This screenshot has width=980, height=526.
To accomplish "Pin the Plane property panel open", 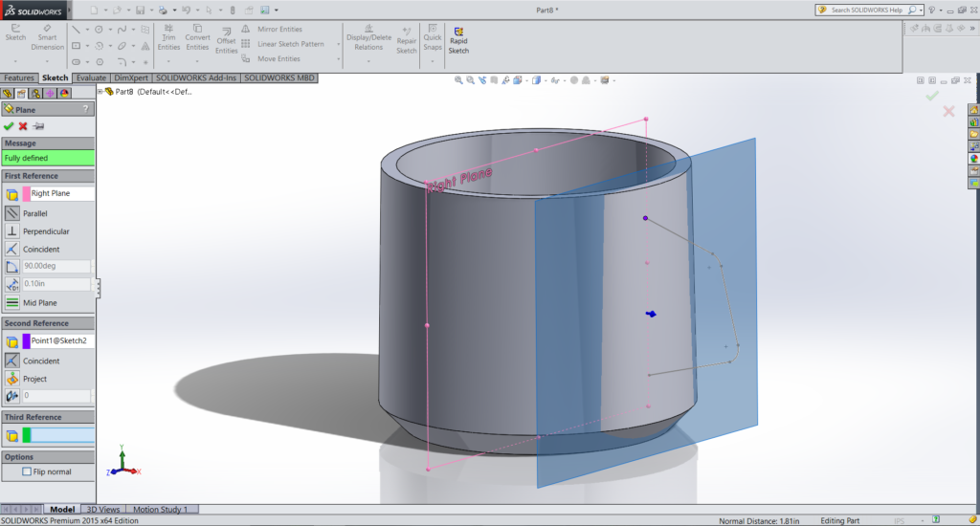I will (x=38, y=126).
